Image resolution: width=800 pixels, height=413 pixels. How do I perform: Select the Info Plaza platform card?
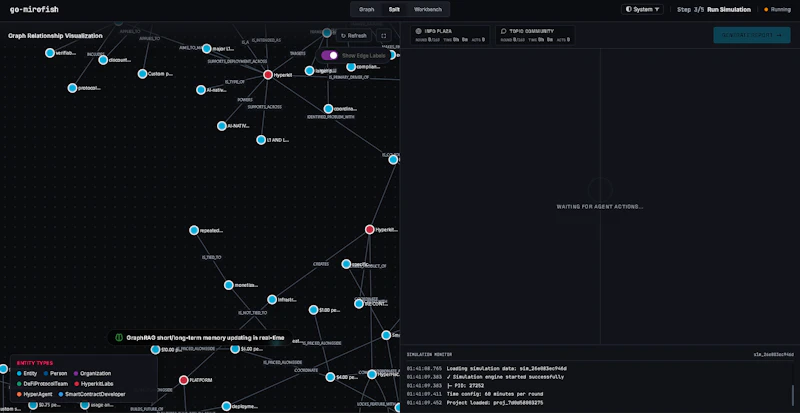click(449, 35)
